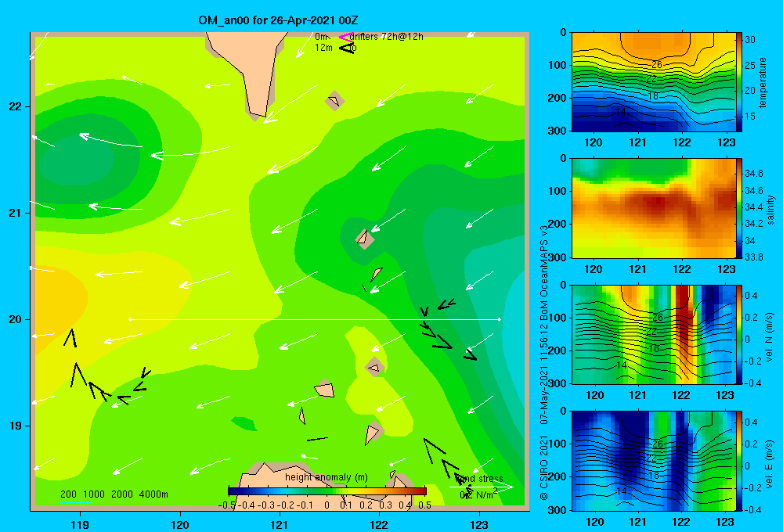The height and width of the screenshot is (532, 783).
Task: Click longitude label 121 below main map
Action: tap(280, 524)
